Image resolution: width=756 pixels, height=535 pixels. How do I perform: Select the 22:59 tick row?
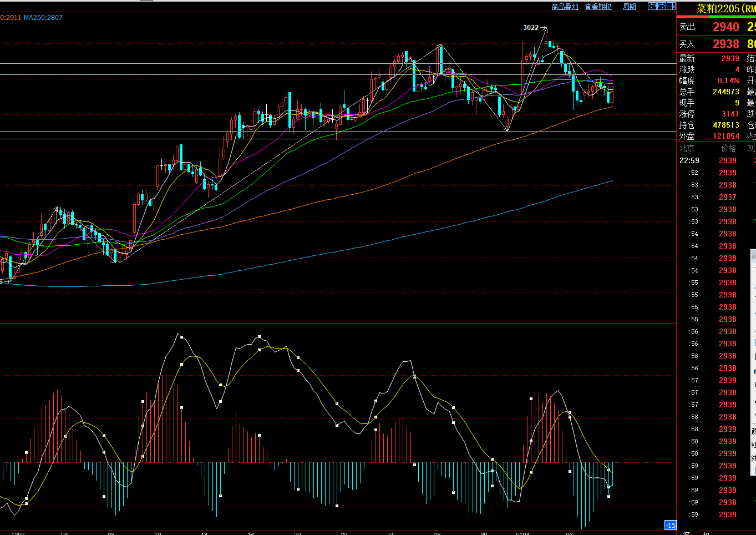click(x=717, y=160)
